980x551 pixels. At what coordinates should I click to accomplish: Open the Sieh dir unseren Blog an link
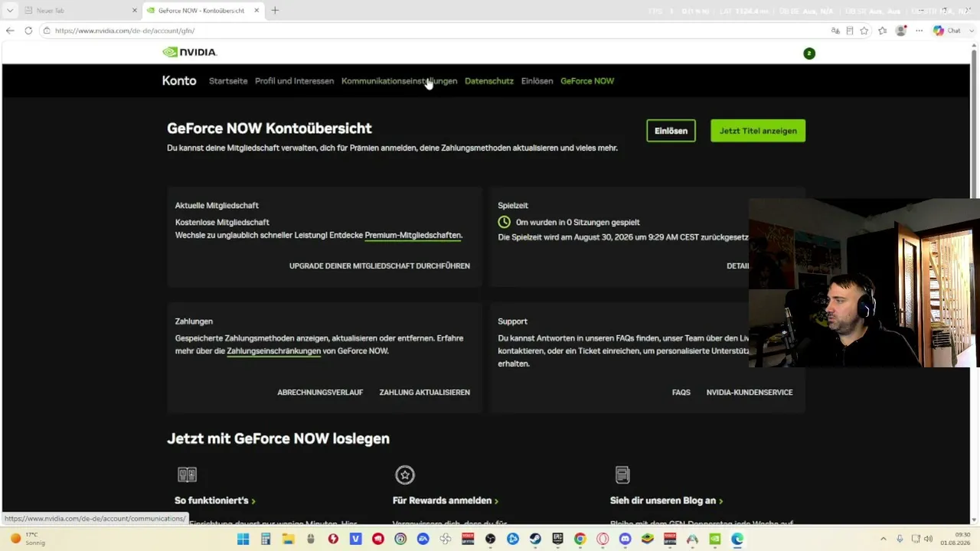coord(666,500)
